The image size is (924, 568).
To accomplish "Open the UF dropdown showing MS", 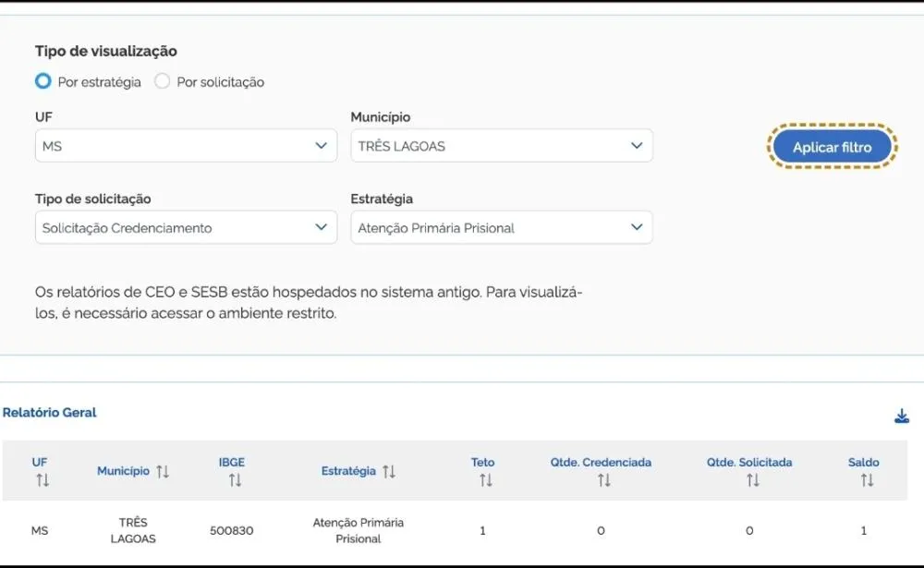I will pos(186,146).
